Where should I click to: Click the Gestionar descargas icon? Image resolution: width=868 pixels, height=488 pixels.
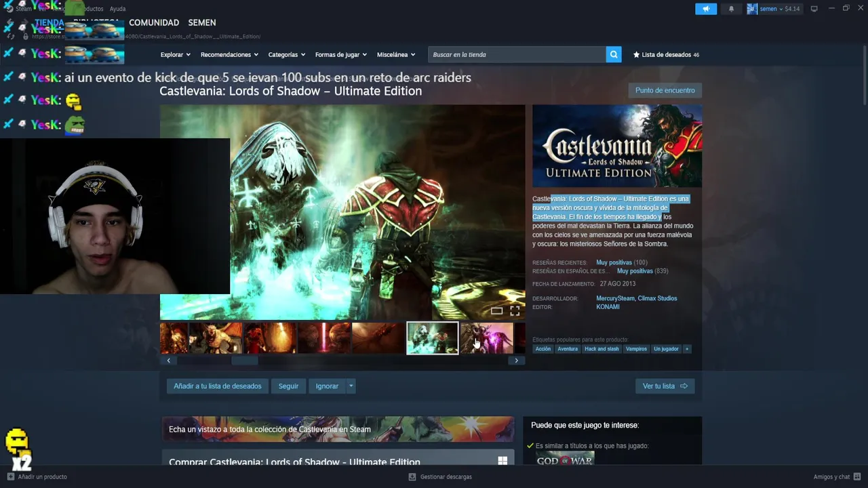[412, 476]
